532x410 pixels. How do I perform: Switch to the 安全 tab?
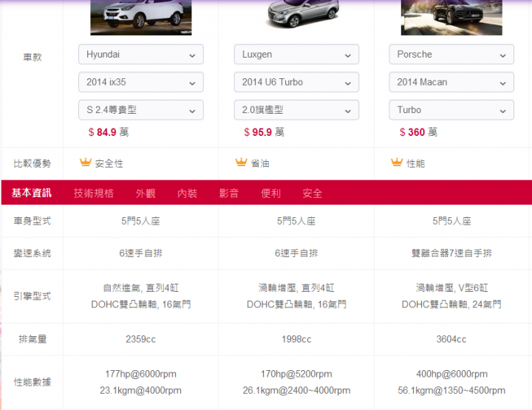tap(313, 194)
